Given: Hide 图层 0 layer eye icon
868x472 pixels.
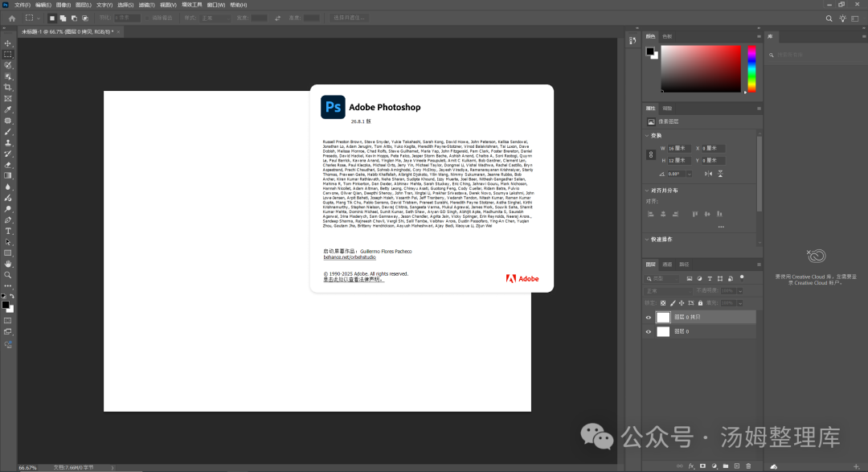Looking at the screenshot, I should (649, 332).
